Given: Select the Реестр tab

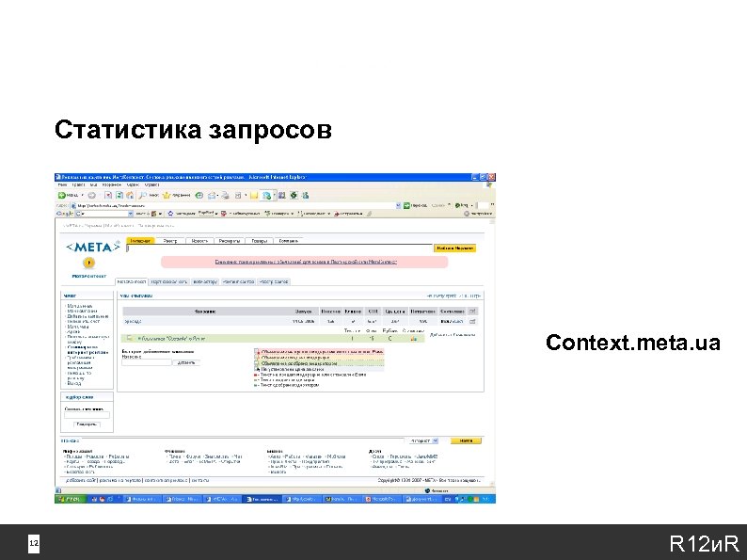Looking at the screenshot, I should tap(170, 241).
